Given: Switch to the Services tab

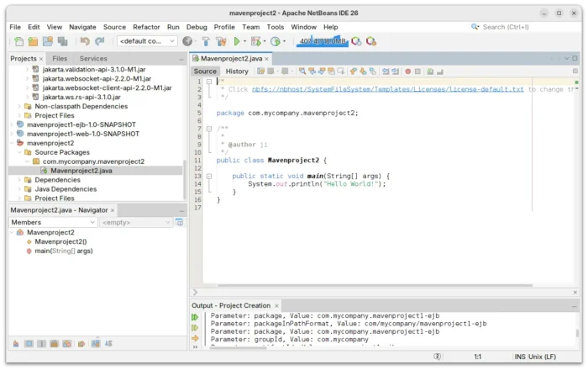Looking at the screenshot, I should [93, 59].
